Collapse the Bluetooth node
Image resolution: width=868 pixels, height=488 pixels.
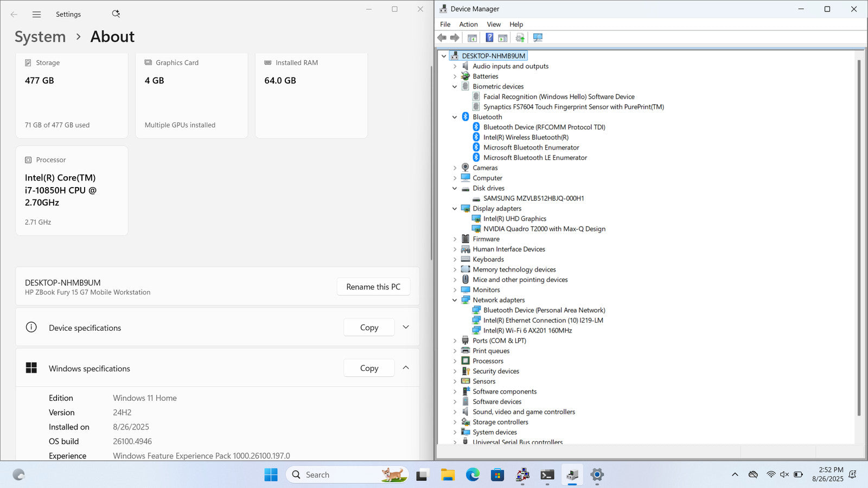[x=455, y=117]
